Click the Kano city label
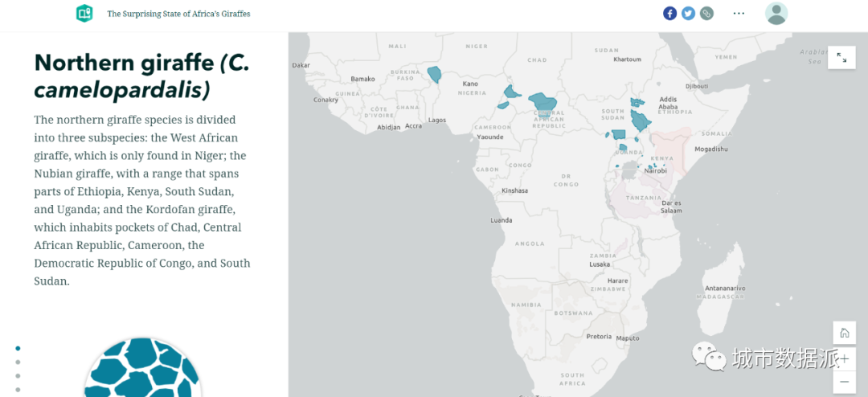The width and height of the screenshot is (868, 397). [x=470, y=84]
